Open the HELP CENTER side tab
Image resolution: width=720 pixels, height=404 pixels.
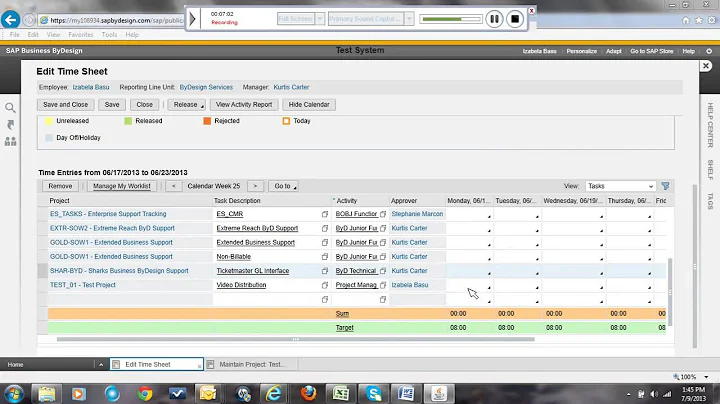710,125
